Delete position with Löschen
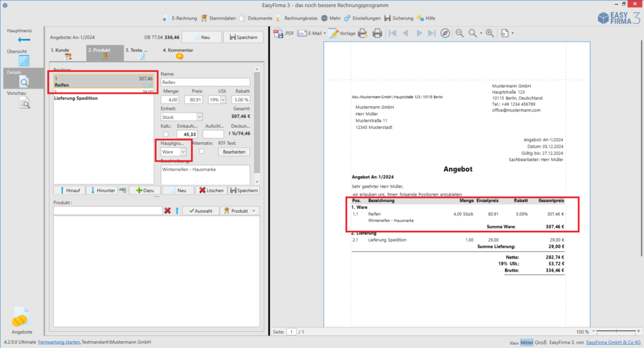 coord(211,190)
